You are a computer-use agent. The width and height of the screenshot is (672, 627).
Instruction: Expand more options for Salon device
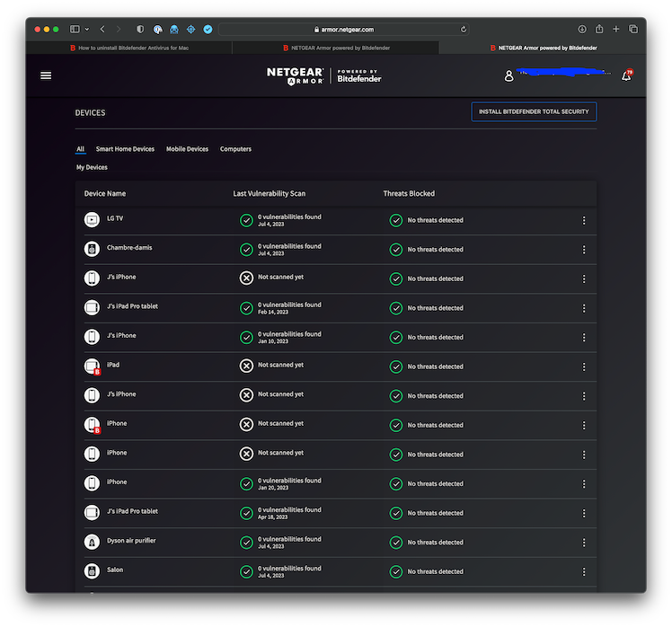[x=584, y=571]
